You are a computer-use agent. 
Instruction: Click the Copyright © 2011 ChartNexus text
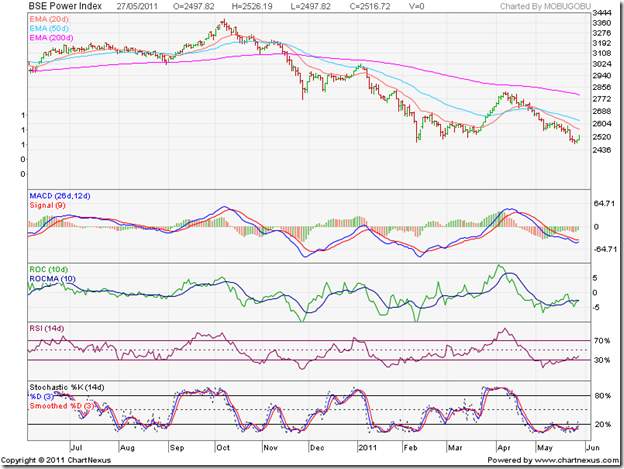(56, 460)
